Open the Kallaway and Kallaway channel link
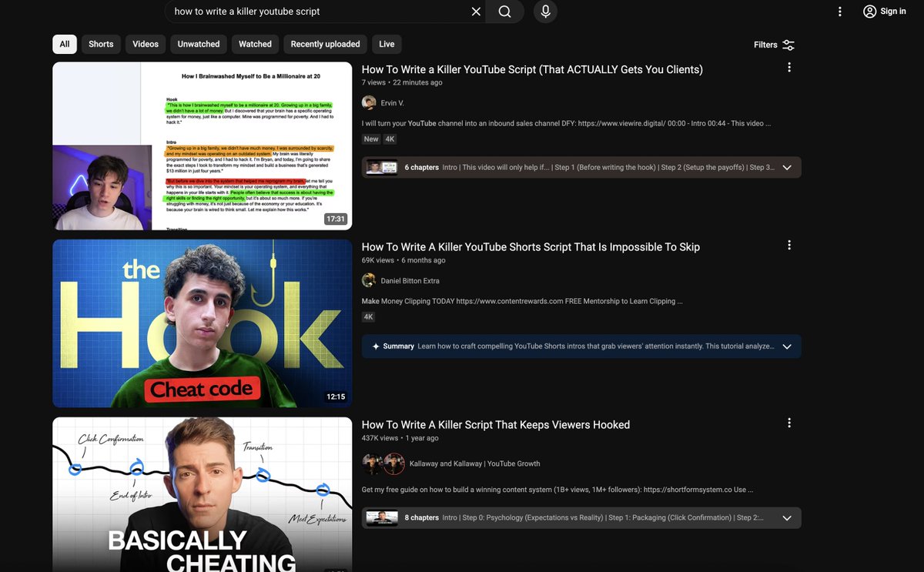 pos(475,464)
